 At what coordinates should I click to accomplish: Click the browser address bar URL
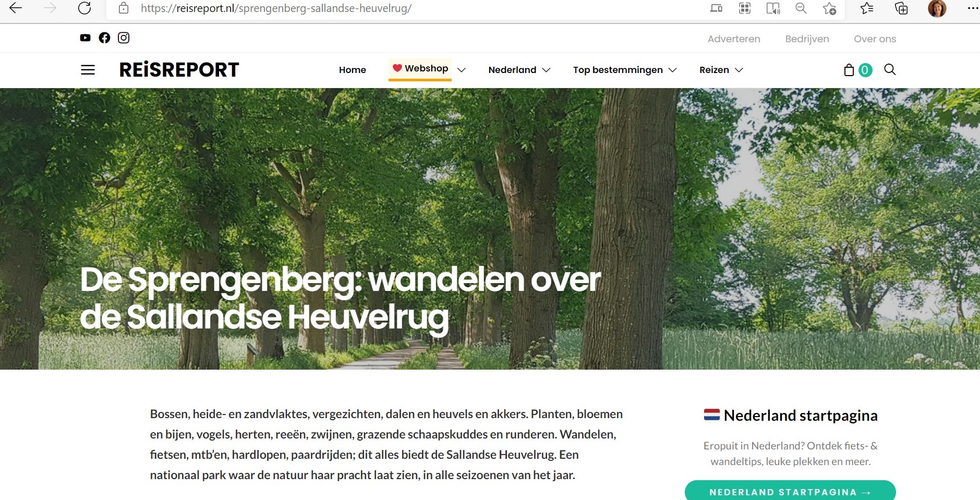(x=276, y=8)
